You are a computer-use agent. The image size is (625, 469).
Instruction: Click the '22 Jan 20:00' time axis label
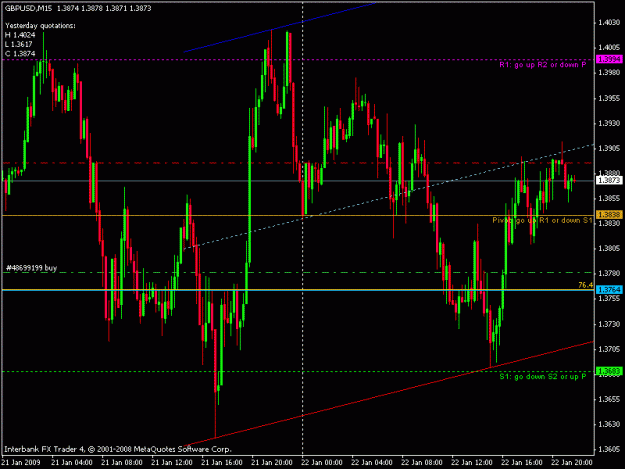point(572,463)
